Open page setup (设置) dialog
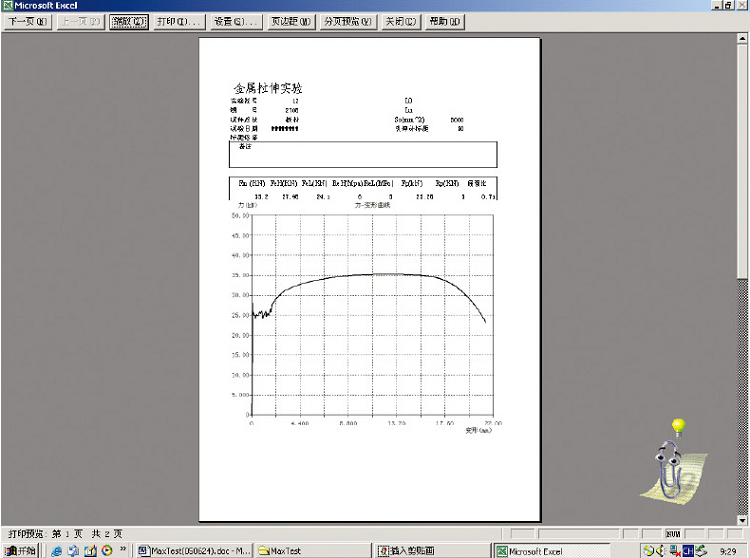 pos(236,22)
